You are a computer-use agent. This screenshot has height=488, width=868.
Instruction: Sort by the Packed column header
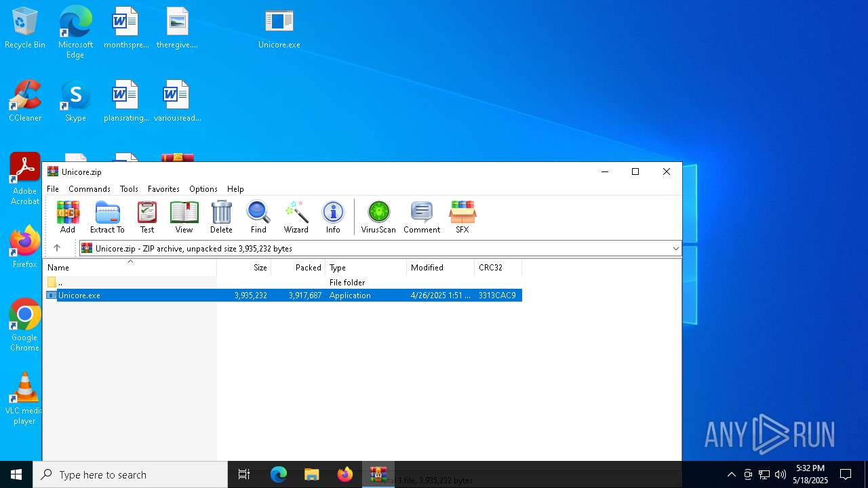click(x=298, y=268)
